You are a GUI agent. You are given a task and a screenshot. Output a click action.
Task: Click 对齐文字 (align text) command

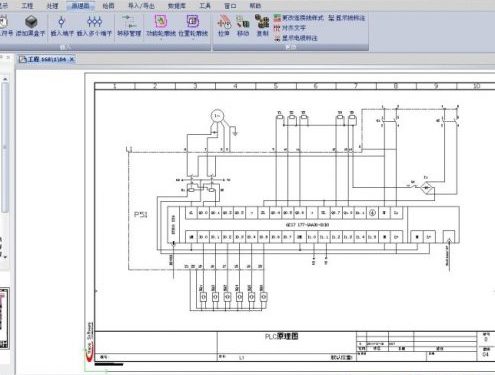click(x=290, y=28)
